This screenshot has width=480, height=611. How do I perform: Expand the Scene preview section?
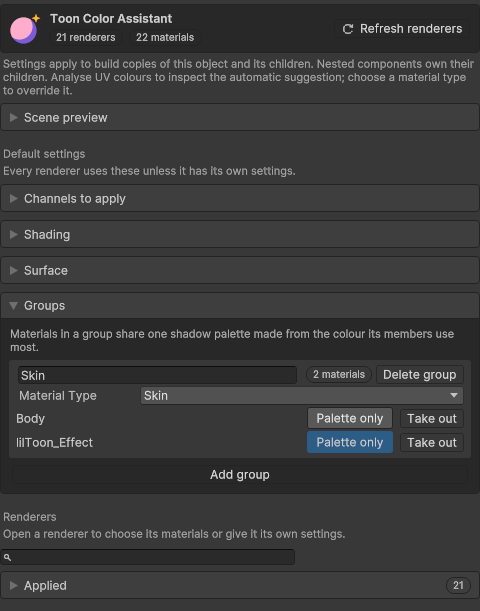(x=240, y=117)
